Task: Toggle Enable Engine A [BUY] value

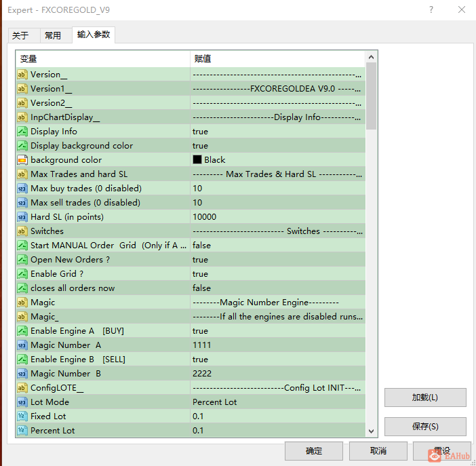Action: 278,331
